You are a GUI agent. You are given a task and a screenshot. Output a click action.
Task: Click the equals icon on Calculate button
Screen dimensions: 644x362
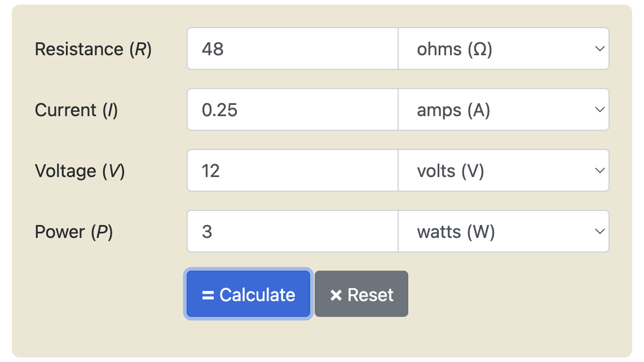[x=208, y=295]
